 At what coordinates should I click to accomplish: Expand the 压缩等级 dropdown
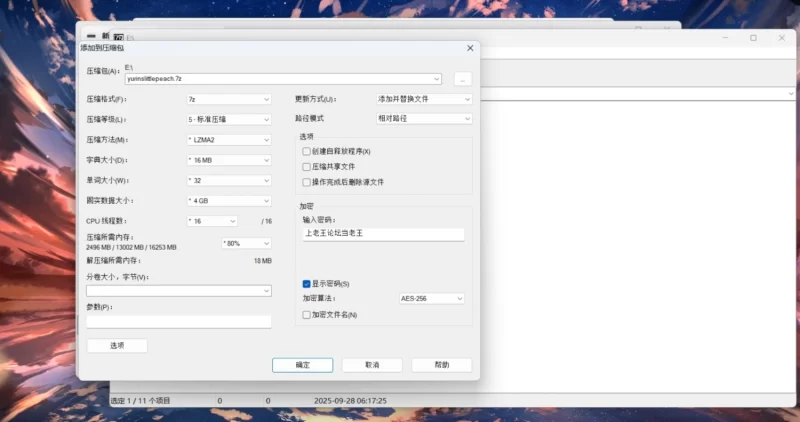(x=228, y=119)
